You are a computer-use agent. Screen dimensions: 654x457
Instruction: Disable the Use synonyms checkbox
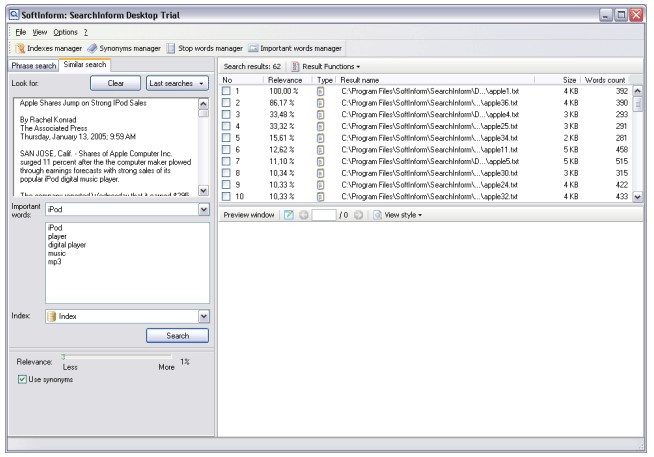[22, 379]
